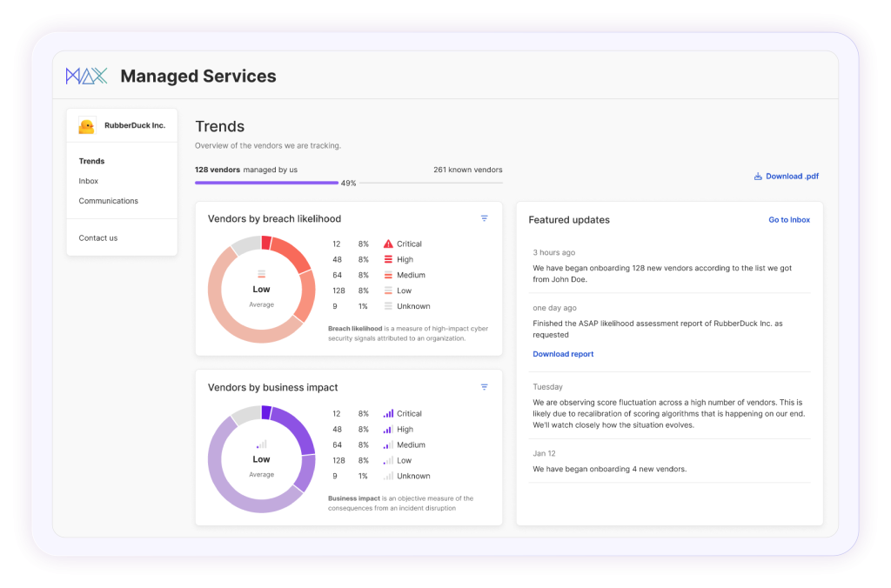Select the Inbox section in the sidebar
This screenshot has height=588, width=891.
tap(88, 181)
